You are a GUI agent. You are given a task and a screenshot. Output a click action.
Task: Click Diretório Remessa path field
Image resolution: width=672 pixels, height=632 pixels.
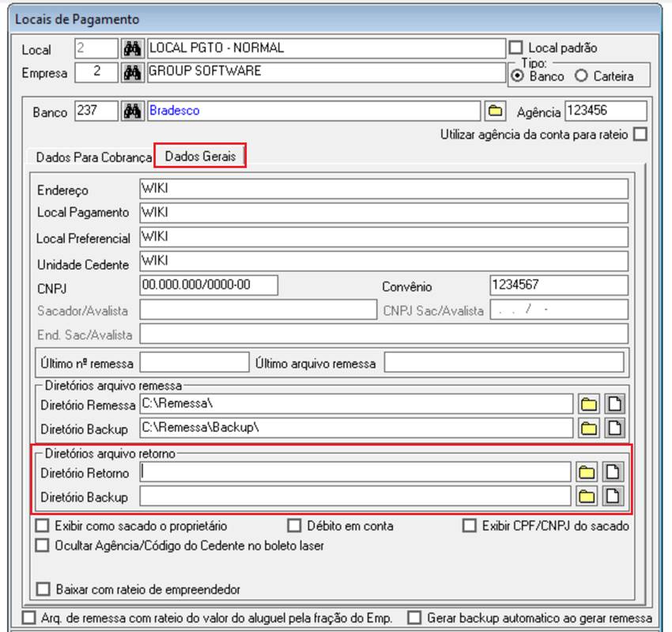point(356,403)
